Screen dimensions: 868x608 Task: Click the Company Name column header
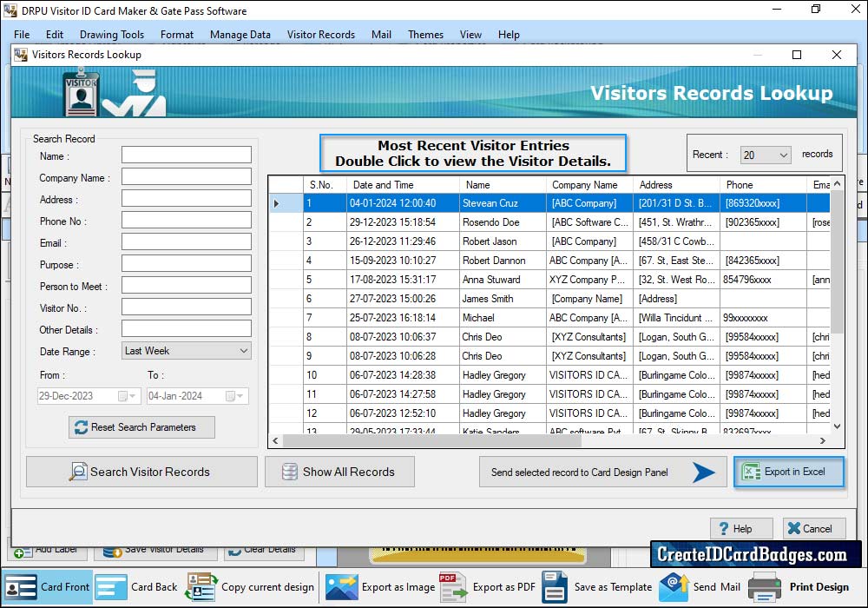[x=589, y=185]
